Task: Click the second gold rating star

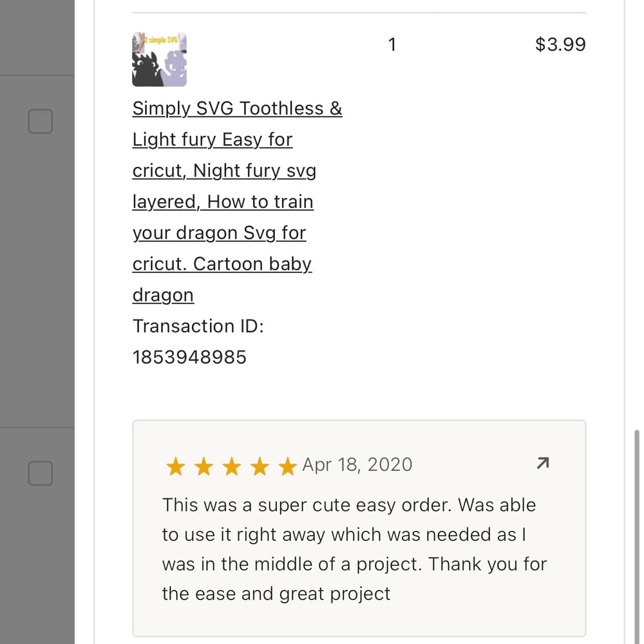Action: (204, 466)
